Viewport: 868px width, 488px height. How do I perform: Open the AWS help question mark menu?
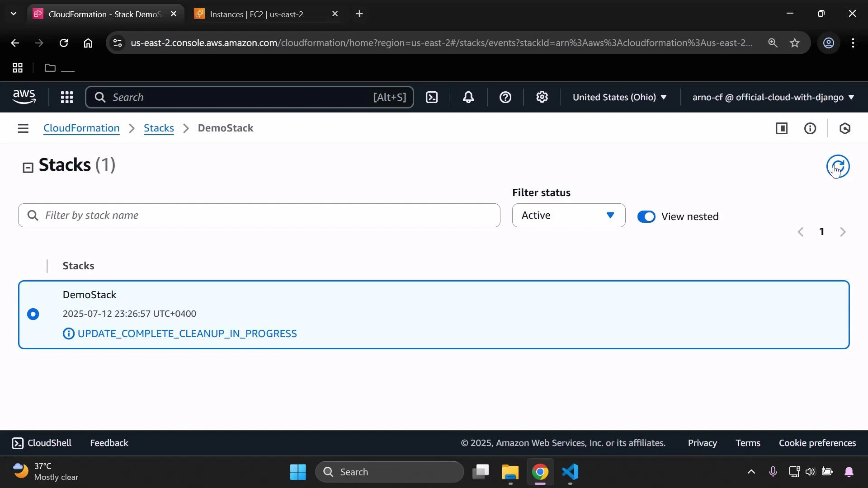(x=505, y=97)
